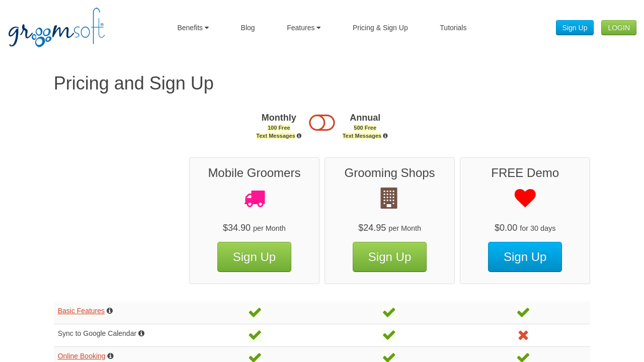644x362 pixels.
Task: Open the Tutorials menu item
Action: 453,28
